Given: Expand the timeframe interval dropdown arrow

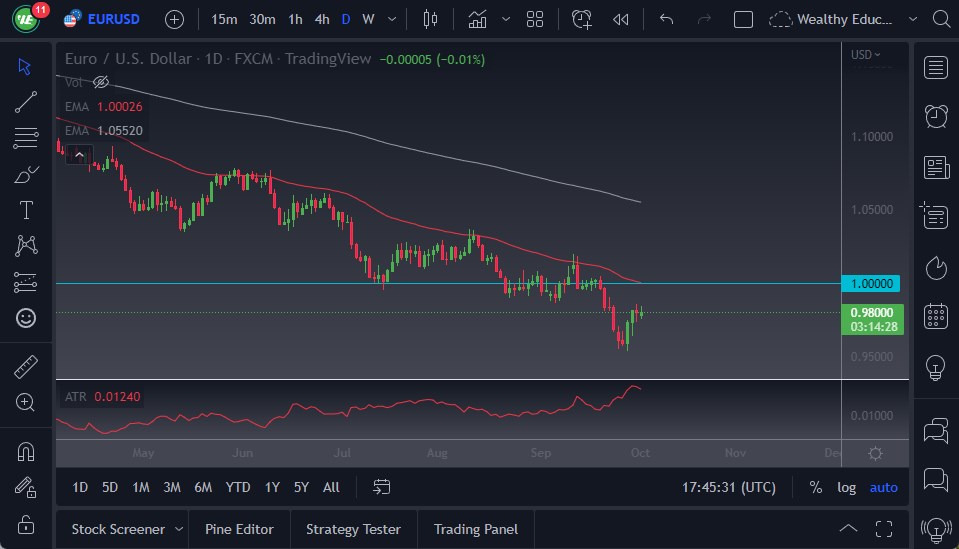Looking at the screenshot, I should click(x=391, y=19).
